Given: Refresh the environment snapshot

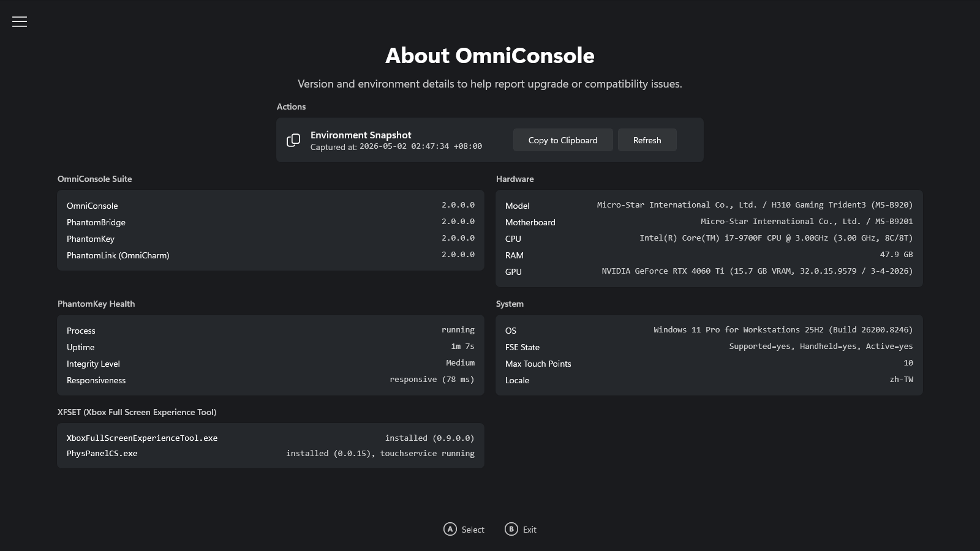Looking at the screenshot, I should click(x=647, y=140).
